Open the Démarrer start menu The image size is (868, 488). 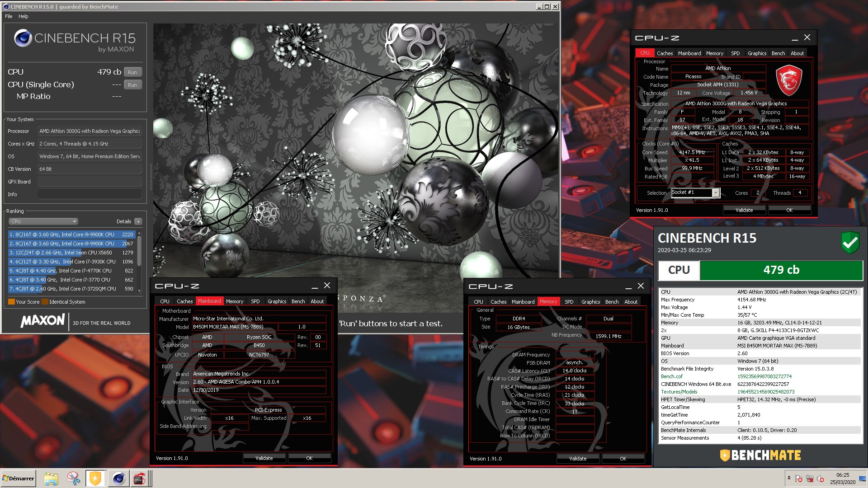click(18, 479)
